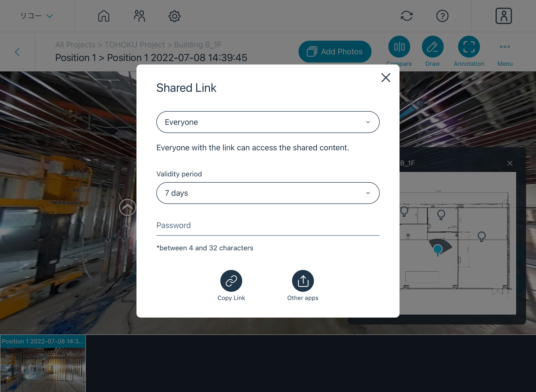Open the settings gear icon

tap(174, 16)
